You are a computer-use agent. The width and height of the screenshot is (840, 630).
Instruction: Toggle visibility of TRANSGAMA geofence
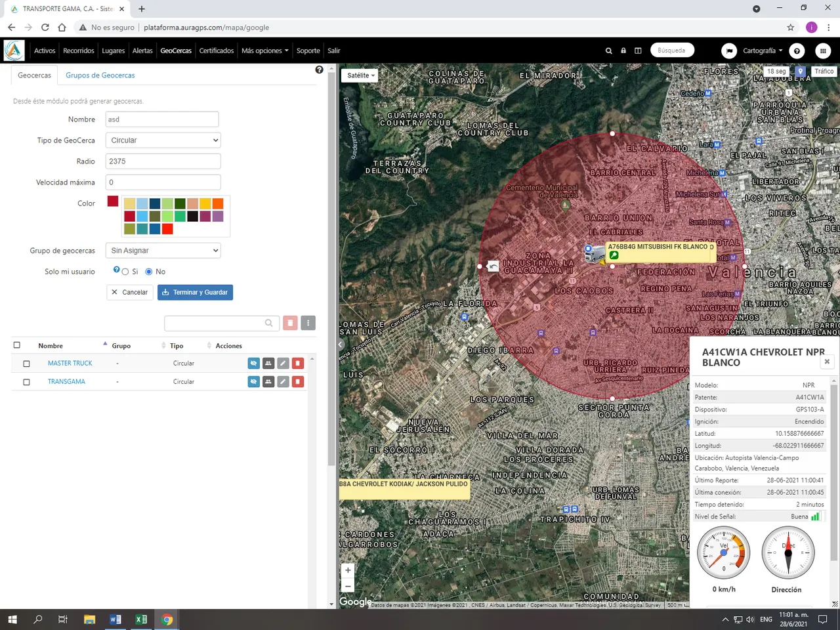click(x=254, y=381)
